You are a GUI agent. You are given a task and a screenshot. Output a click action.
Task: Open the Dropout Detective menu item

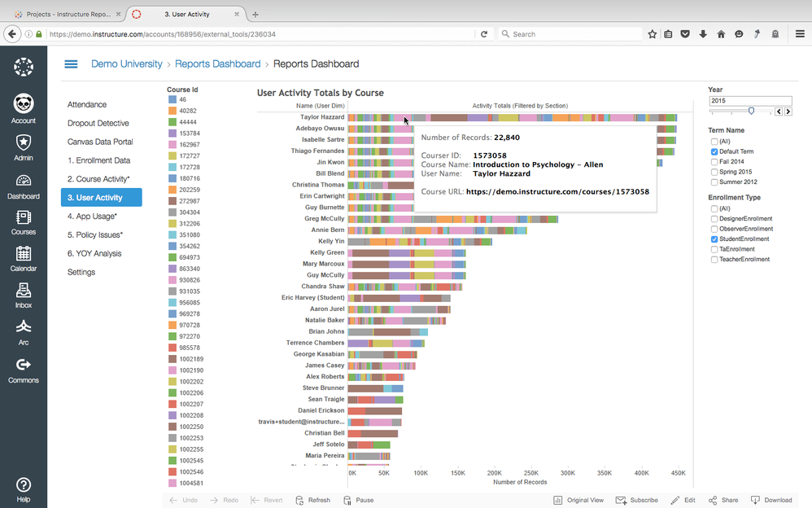pyautogui.click(x=98, y=123)
